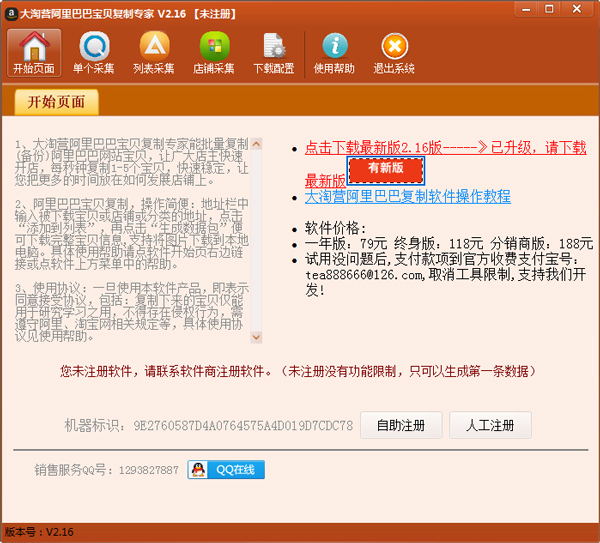Click the red 您未注册软件 notice text
Image resolution: width=600 pixels, height=543 pixels.
[x=297, y=371]
